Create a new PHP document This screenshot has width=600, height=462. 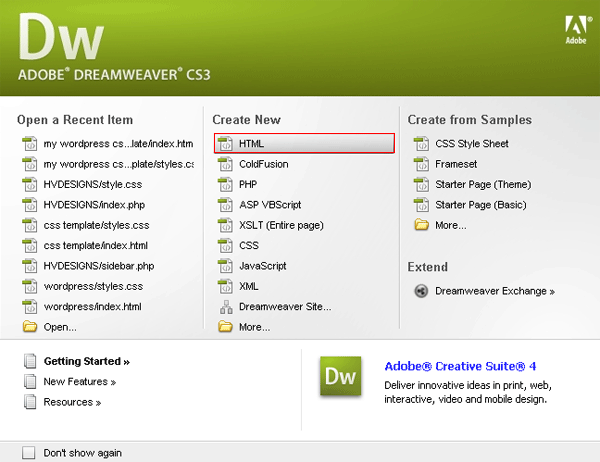(248, 184)
